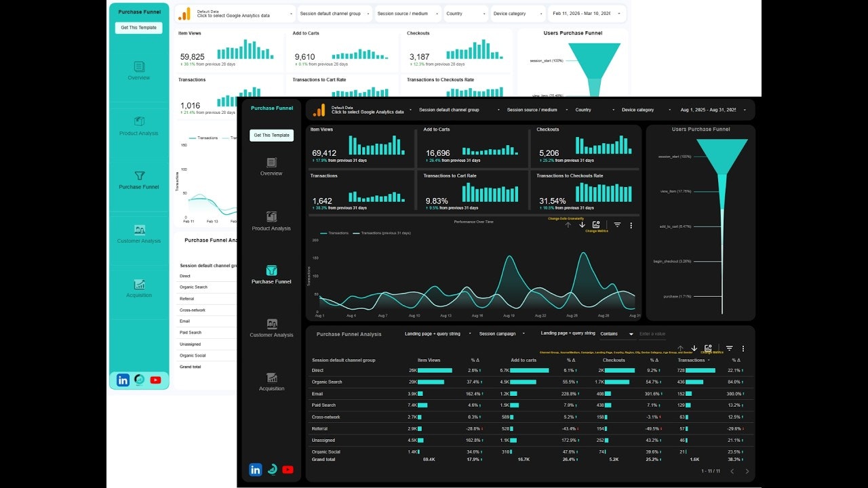868x488 pixels.
Task: Open Product Analysis icon in dark sidebar
Action: point(271,217)
